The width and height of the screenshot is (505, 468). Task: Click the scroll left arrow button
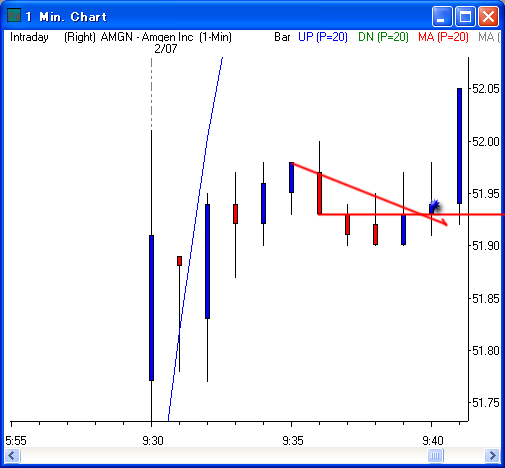point(13,455)
